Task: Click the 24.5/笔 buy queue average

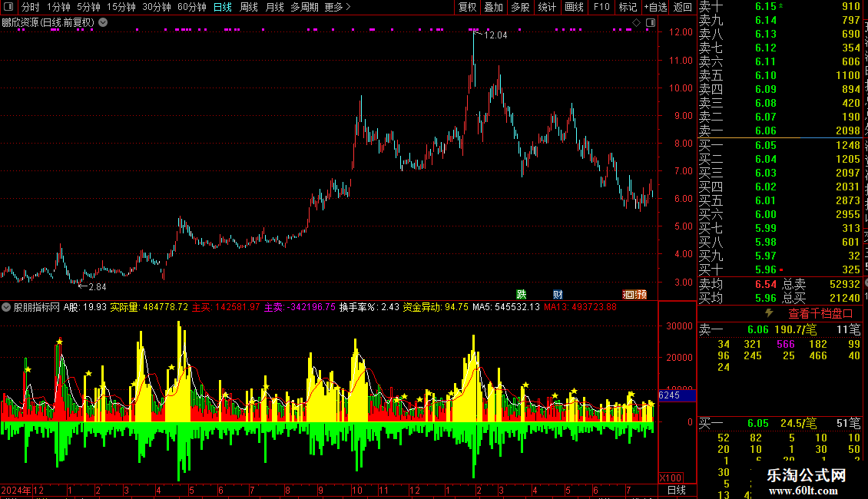Action: pos(798,423)
